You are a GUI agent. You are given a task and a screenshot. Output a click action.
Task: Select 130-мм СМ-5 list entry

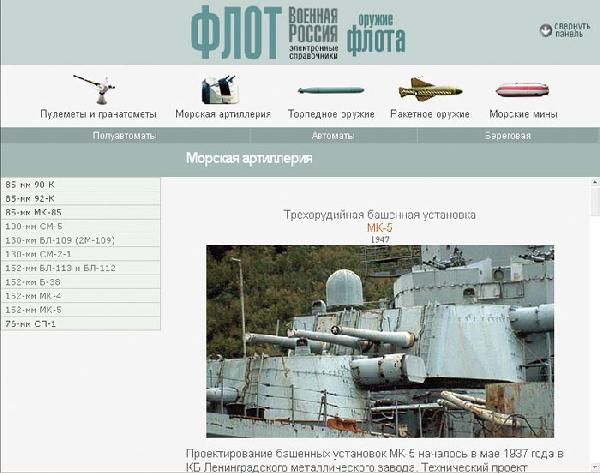81,226
